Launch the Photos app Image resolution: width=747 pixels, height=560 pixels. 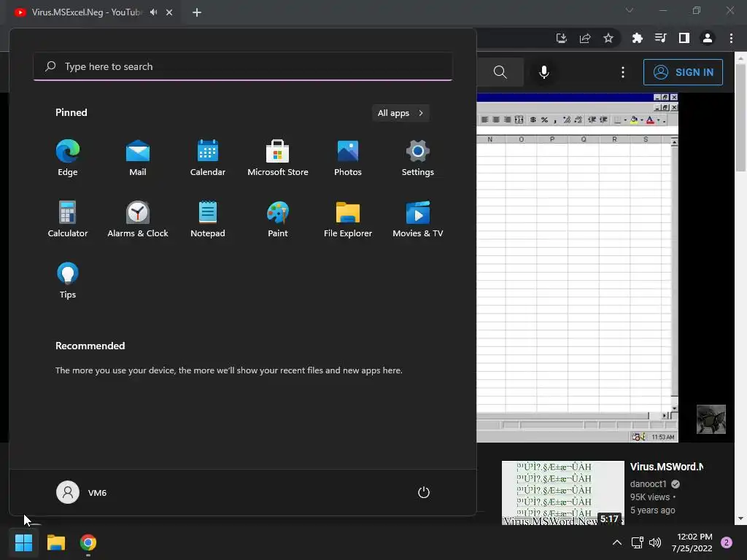point(348,158)
